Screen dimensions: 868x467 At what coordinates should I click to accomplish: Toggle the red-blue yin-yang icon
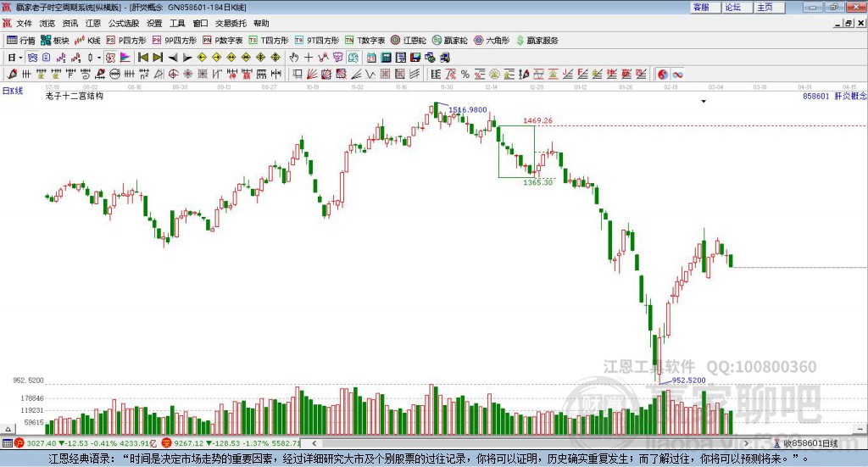pyautogui.click(x=663, y=74)
